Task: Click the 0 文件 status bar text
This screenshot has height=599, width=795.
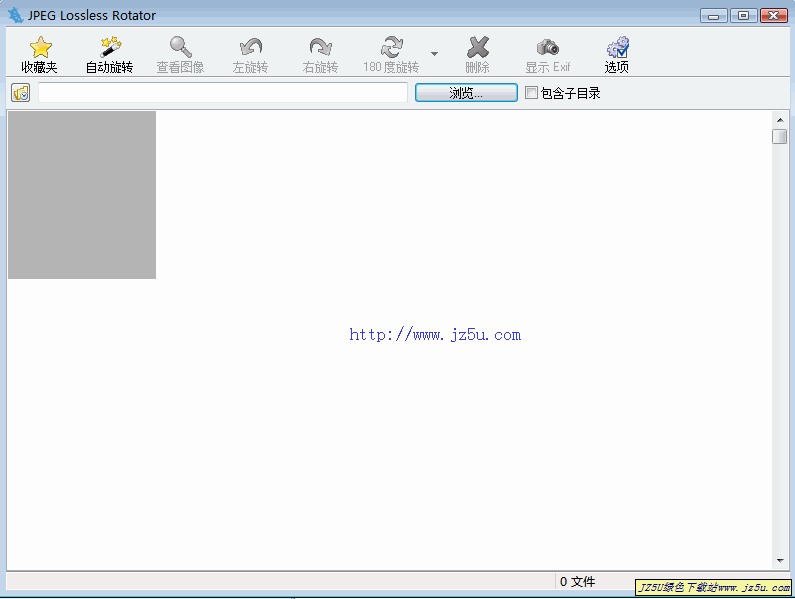Action: (577, 582)
